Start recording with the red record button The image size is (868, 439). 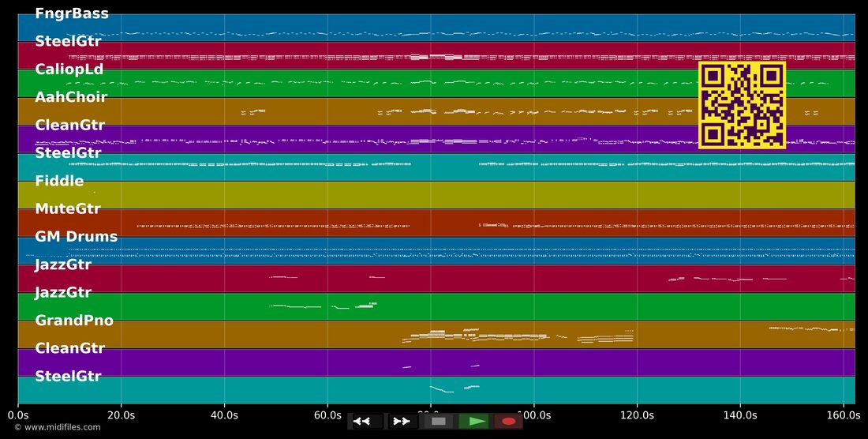click(x=508, y=422)
